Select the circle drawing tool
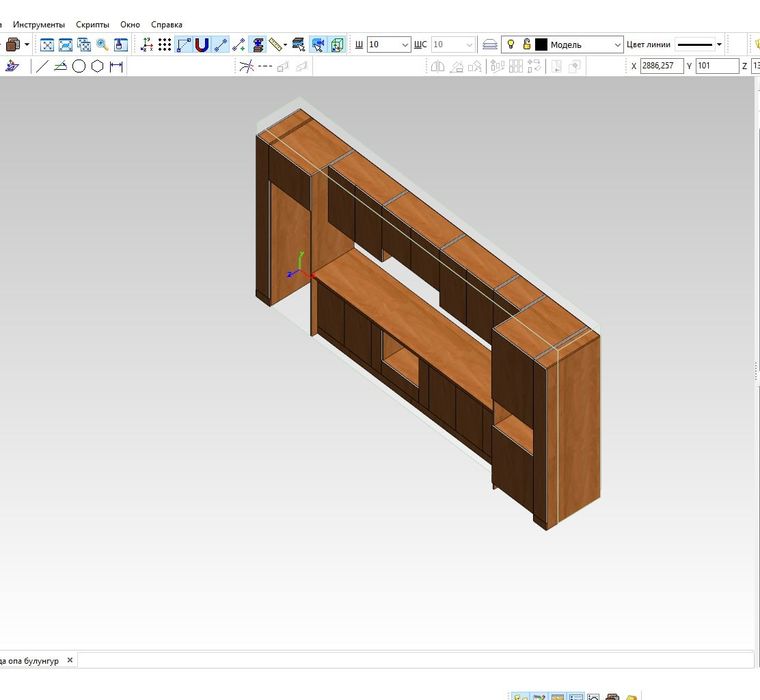The image size is (760, 700). (x=79, y=67)
